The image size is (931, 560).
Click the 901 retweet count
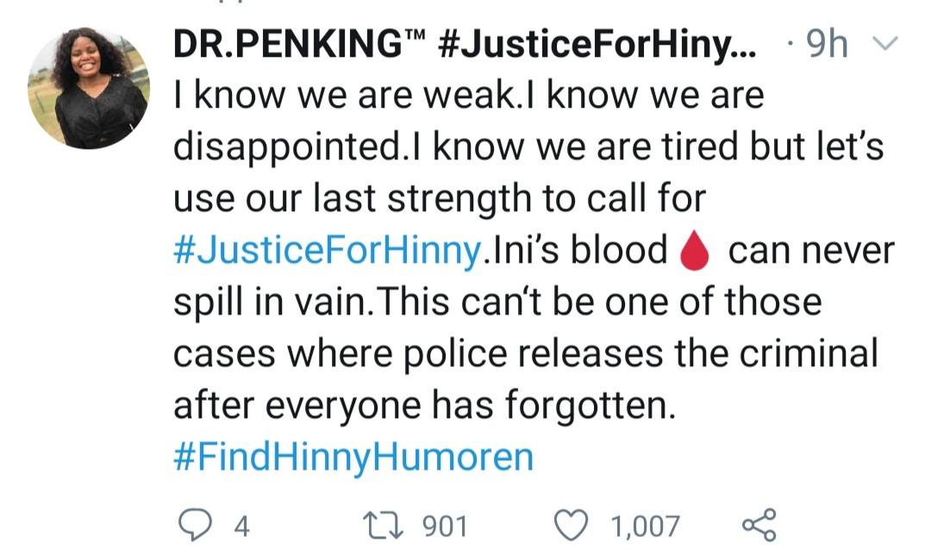(445, 526)
